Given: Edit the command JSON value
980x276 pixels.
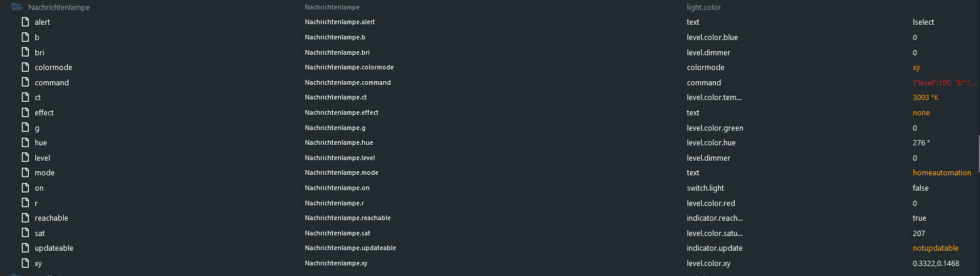Looking at the screenshot, I should pos(944,83).
